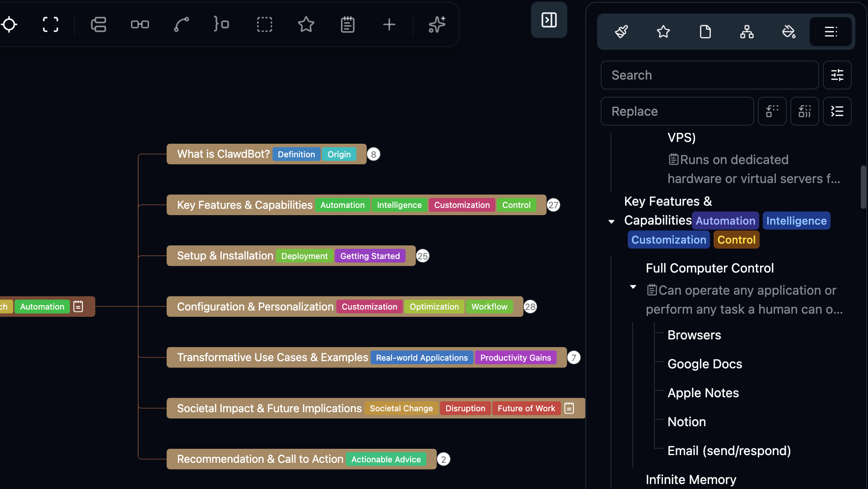Toggle outline list mode button beside Replace
Screen dimensions: 868x489
point(837,111)
